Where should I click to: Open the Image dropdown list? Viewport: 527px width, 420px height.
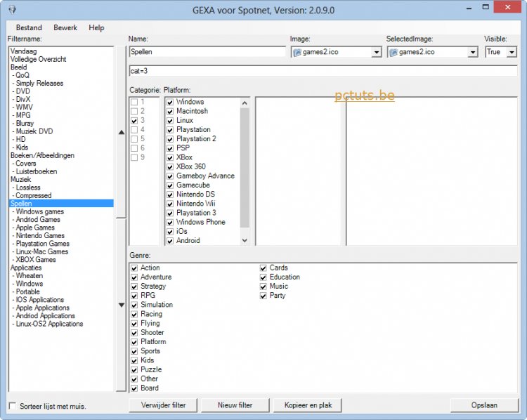(377, 52)
